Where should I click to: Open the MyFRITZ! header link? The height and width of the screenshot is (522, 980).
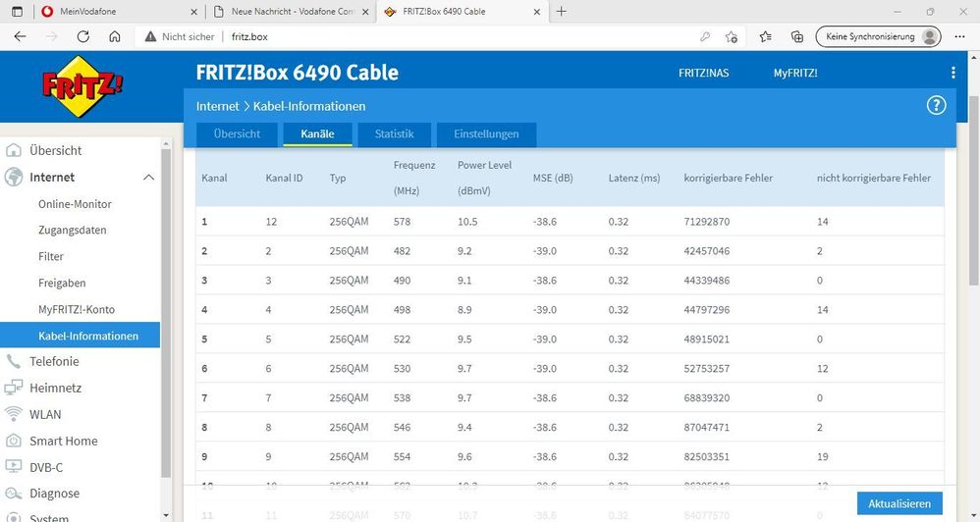[x=795, y=73]
